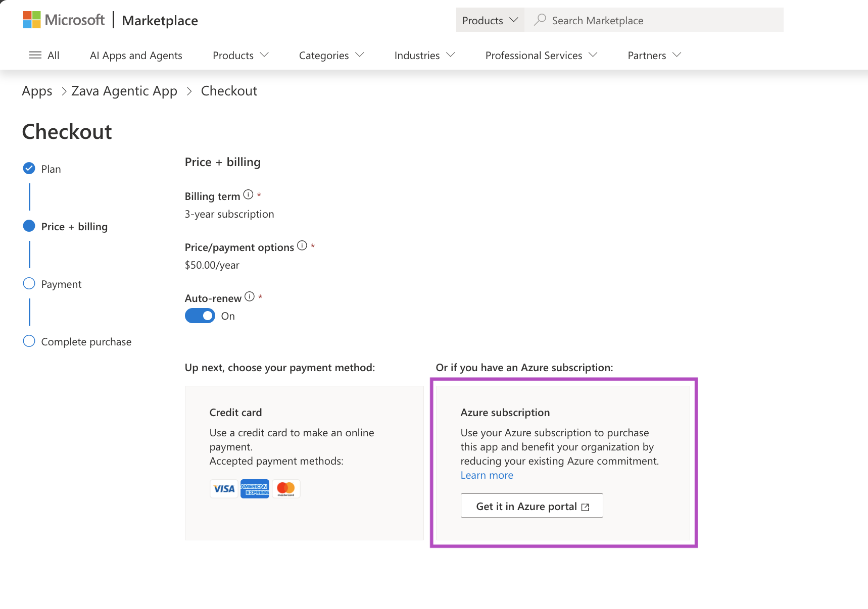Image resolution: width=868 pixels, height=609 pixels.
Task: Click the Auto-renew info icon
Action: point(250,296)
